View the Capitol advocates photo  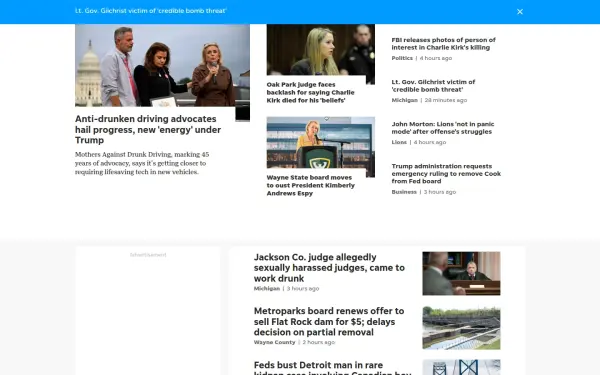(x=162, y=65)
